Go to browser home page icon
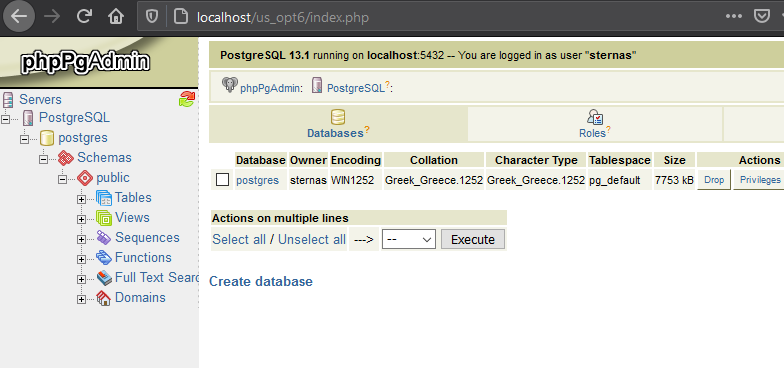 tap(116, 16)
